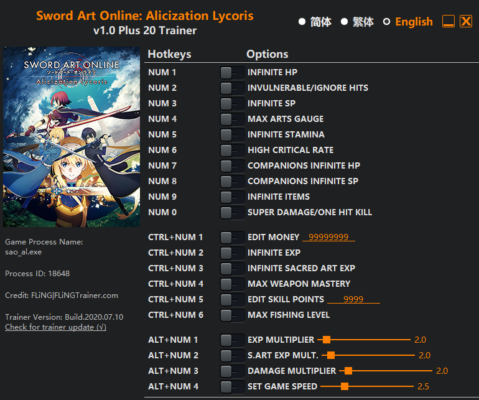Enable Infinite EXP toggle
479x400 pixels.
pyautogui.click(x=232, y=253)
